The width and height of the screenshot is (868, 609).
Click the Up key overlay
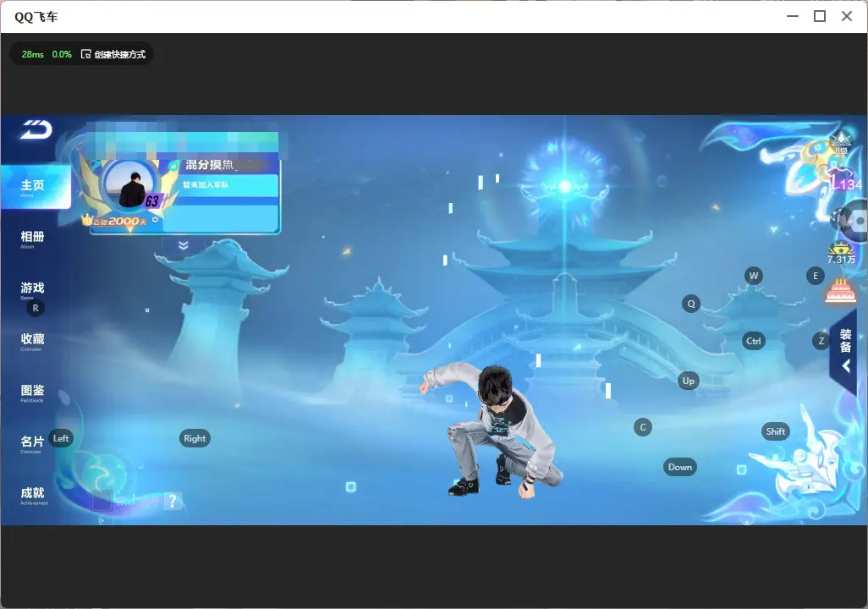point(688,381)
